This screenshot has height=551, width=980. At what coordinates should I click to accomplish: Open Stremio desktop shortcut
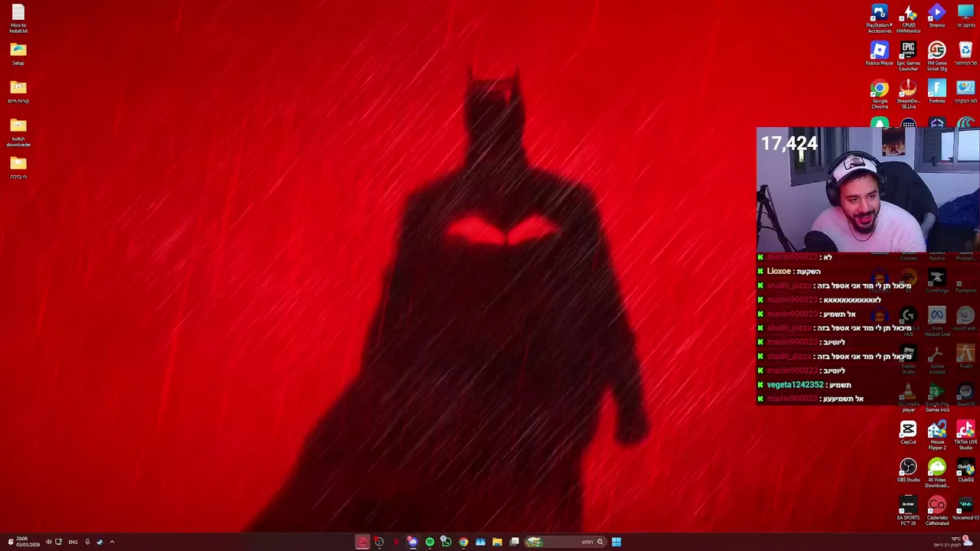point(937,16)
